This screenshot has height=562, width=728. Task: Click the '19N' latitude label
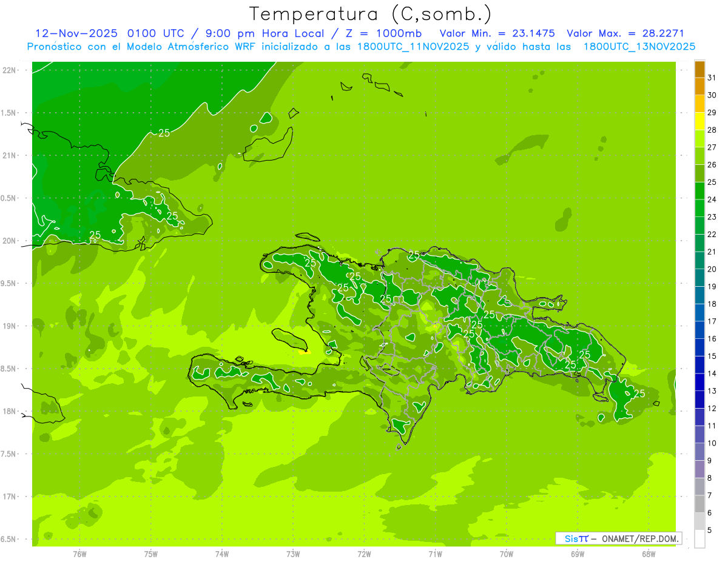point(10,326)
